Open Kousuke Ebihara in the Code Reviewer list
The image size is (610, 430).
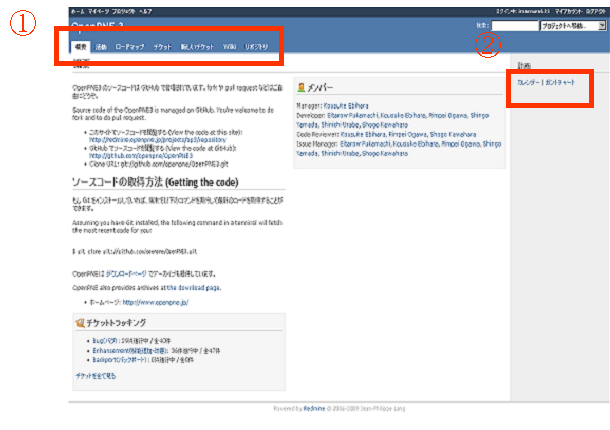click(363, 135)
